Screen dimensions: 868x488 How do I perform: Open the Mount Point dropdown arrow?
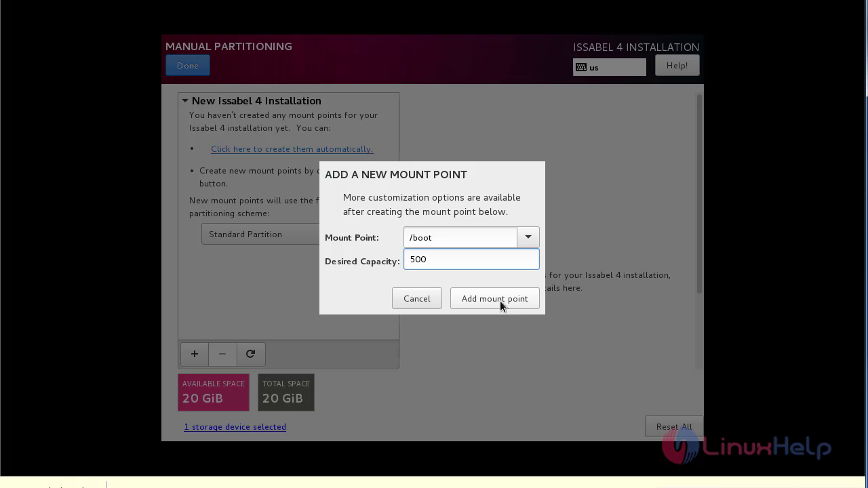528,237
